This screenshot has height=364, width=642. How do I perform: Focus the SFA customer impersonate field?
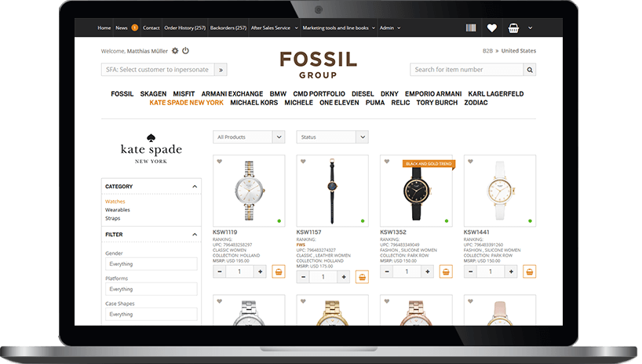pos(158,70)
